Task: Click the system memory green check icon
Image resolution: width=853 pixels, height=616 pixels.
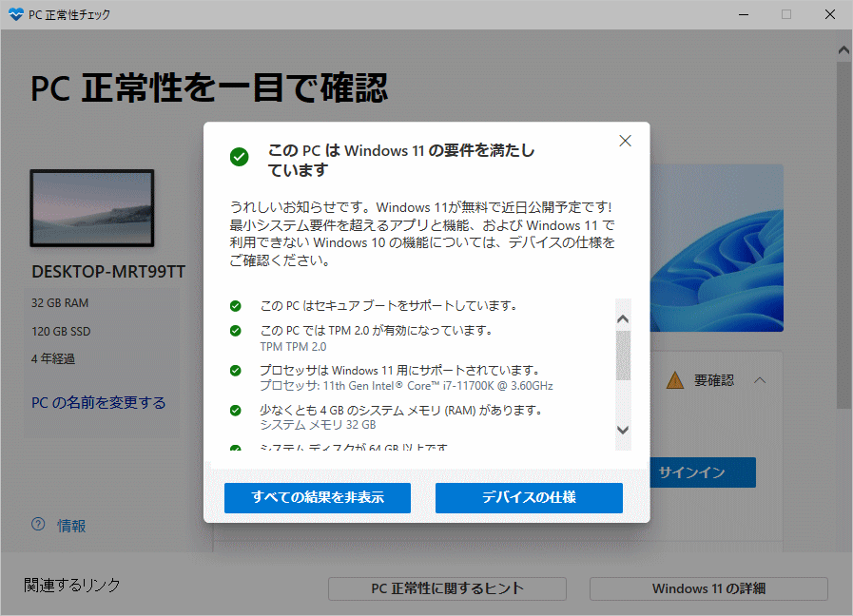Action: tap(235, 410)
